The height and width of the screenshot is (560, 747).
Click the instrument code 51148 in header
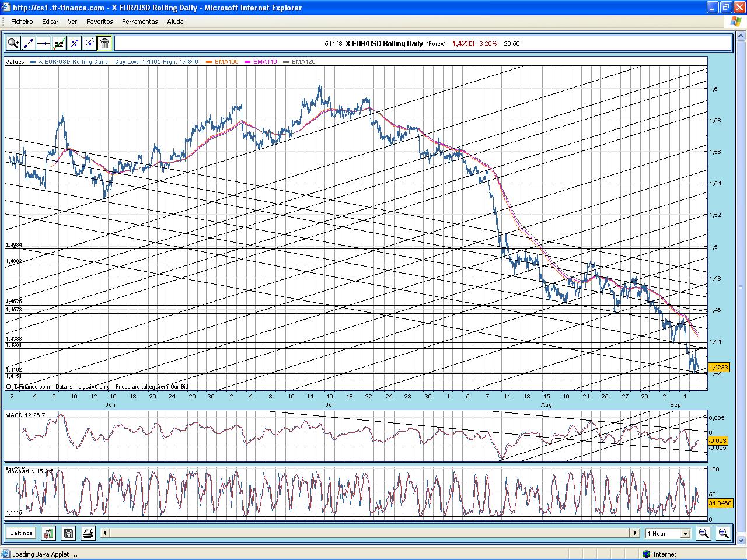(x=333, y=44)
